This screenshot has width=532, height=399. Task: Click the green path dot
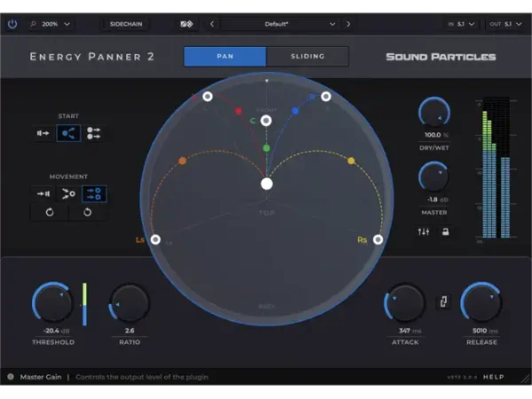point(266,148)
